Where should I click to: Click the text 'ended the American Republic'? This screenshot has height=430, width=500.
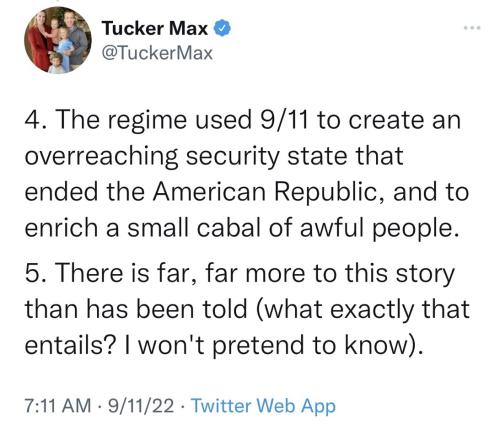[200, 192]
